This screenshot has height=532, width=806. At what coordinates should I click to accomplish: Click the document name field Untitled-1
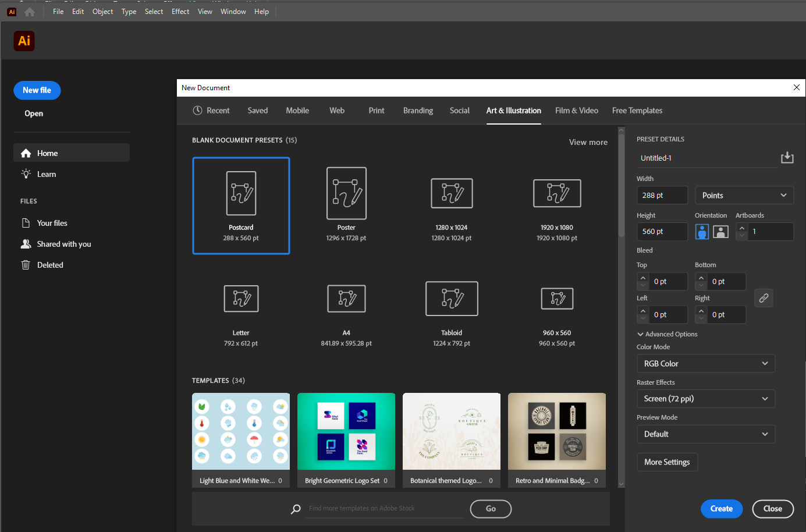pos(707,158)
